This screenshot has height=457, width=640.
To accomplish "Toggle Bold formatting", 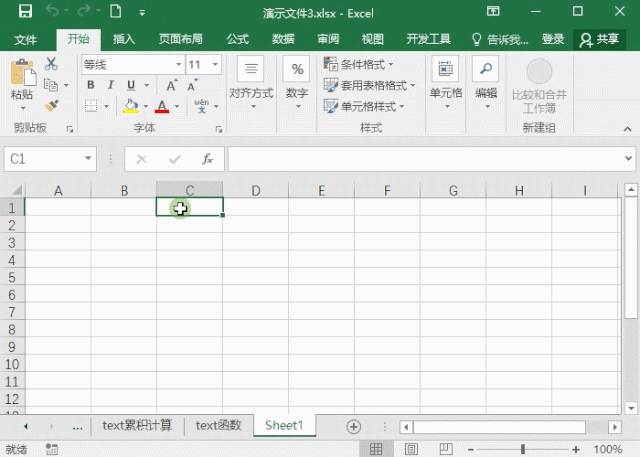I will (x=91, y=85).
